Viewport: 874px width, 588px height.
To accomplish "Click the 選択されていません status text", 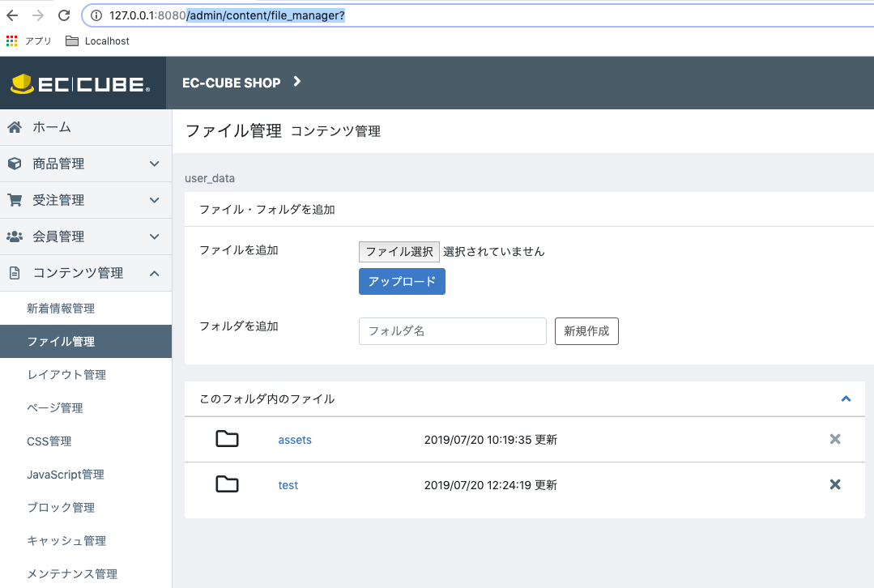I will tap(494, 251).
